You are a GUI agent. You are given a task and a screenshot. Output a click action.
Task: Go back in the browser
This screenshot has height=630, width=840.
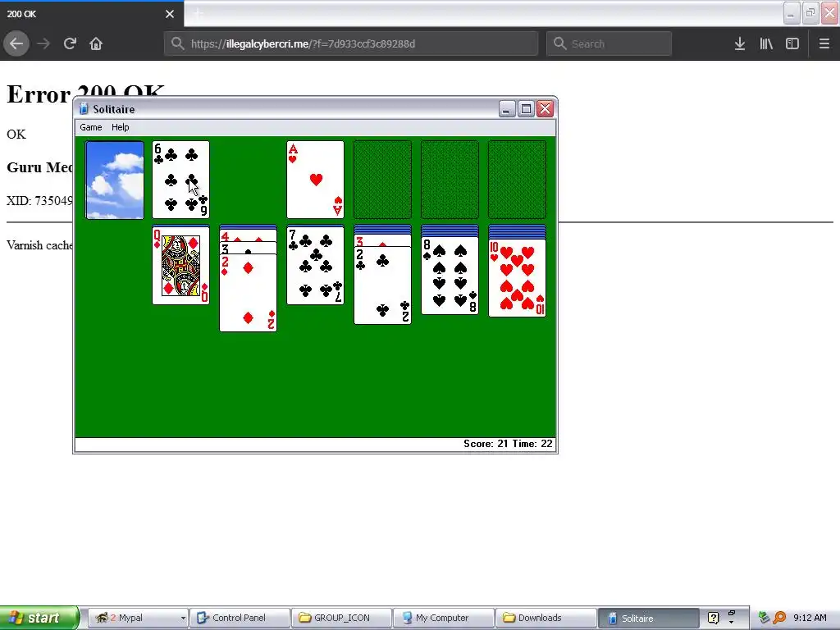click(16, 43)
